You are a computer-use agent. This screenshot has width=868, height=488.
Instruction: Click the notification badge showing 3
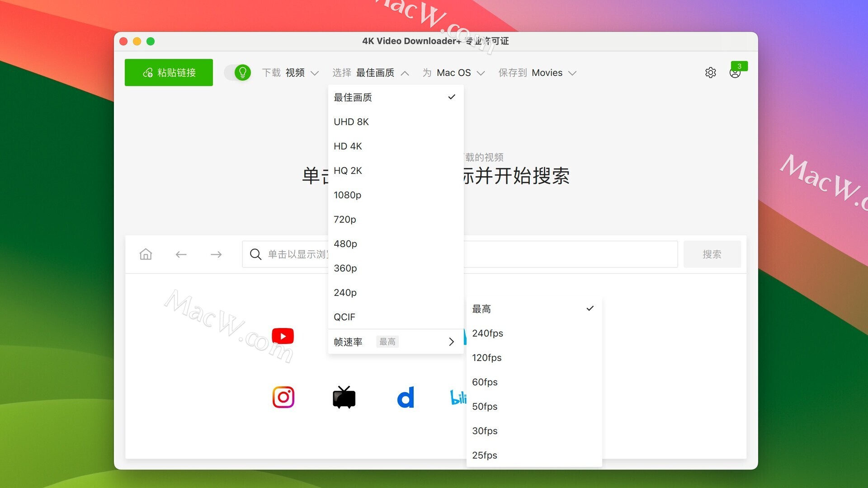click(x=740, y=66)
